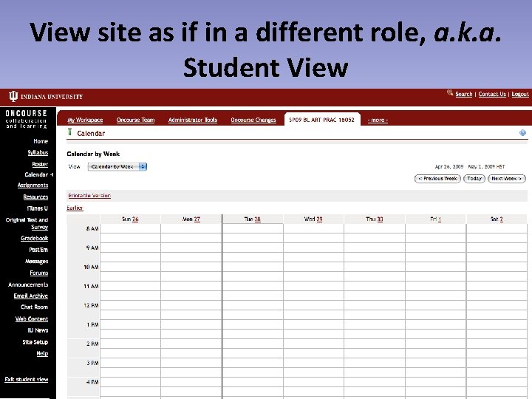Open Original Test and Survey

(27, 224)
